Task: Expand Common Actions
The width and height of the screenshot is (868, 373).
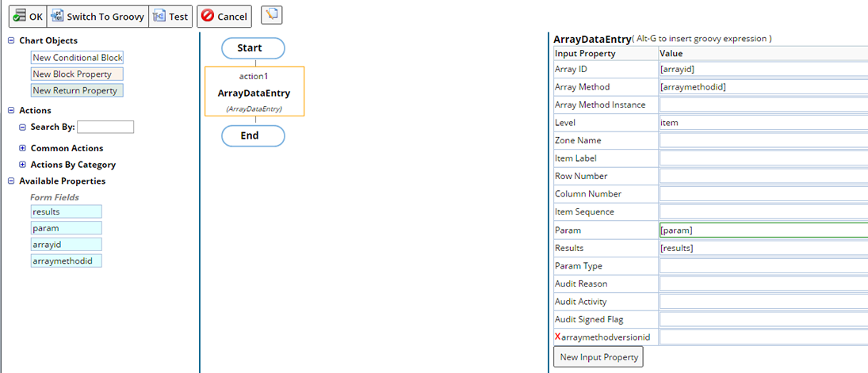Action: 22,148
